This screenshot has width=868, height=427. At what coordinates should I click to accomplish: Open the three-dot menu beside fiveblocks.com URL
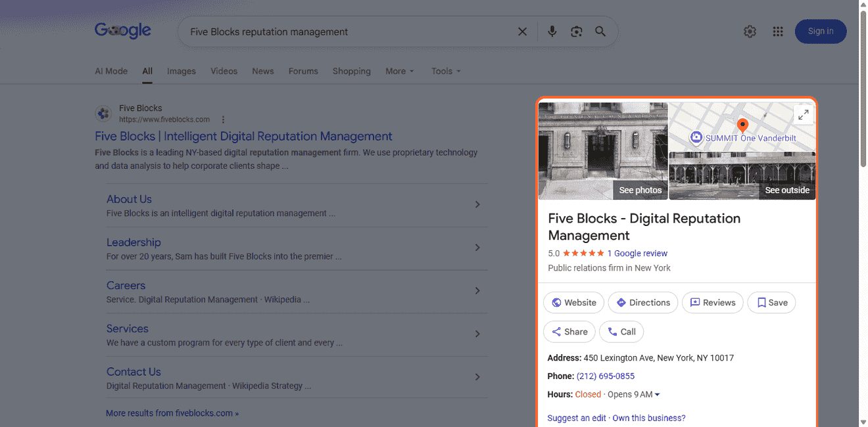[x=224, y=120]
